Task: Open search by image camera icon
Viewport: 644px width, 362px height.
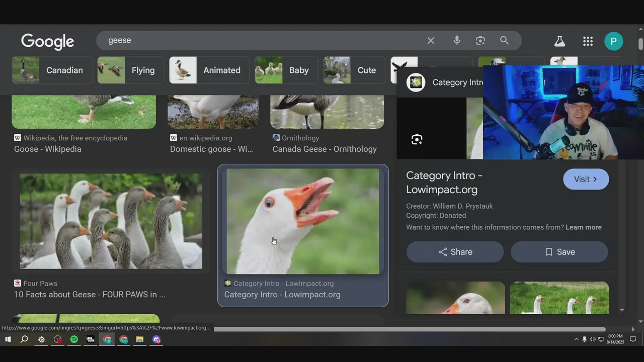Action: pyautogui.click(x=480, y=41)
